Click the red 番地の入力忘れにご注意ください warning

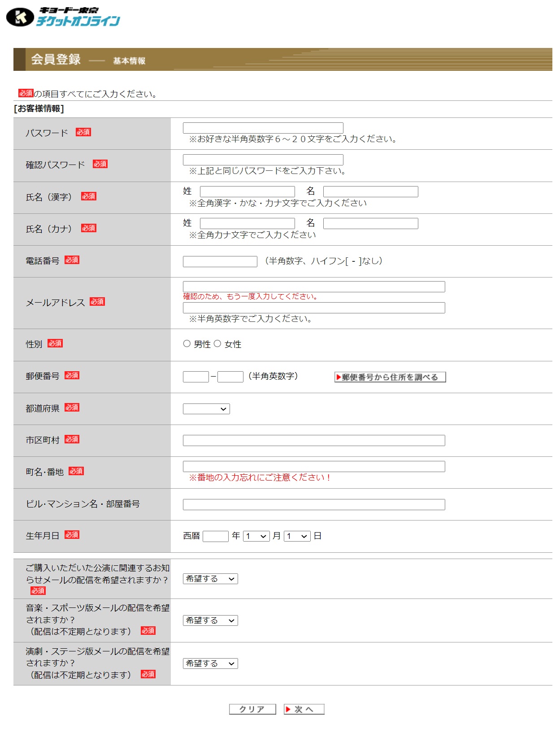coord(260,477)
